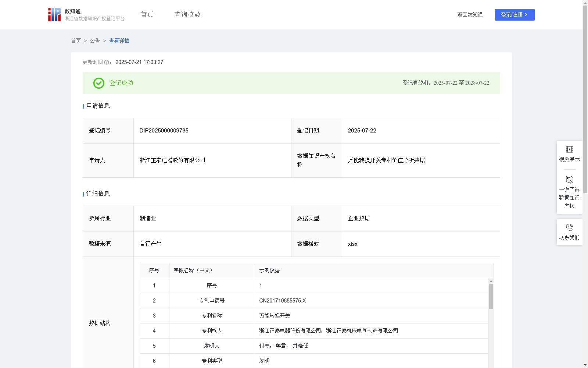588x368 pixels.
Task: Click 公告 in the breadcrumb
Action: (95, 41)
